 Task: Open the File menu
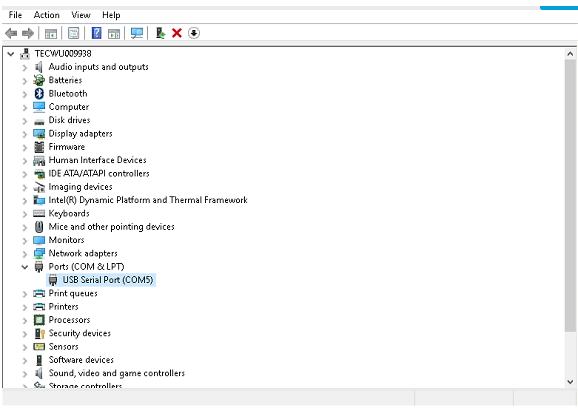tap(15, 15)
